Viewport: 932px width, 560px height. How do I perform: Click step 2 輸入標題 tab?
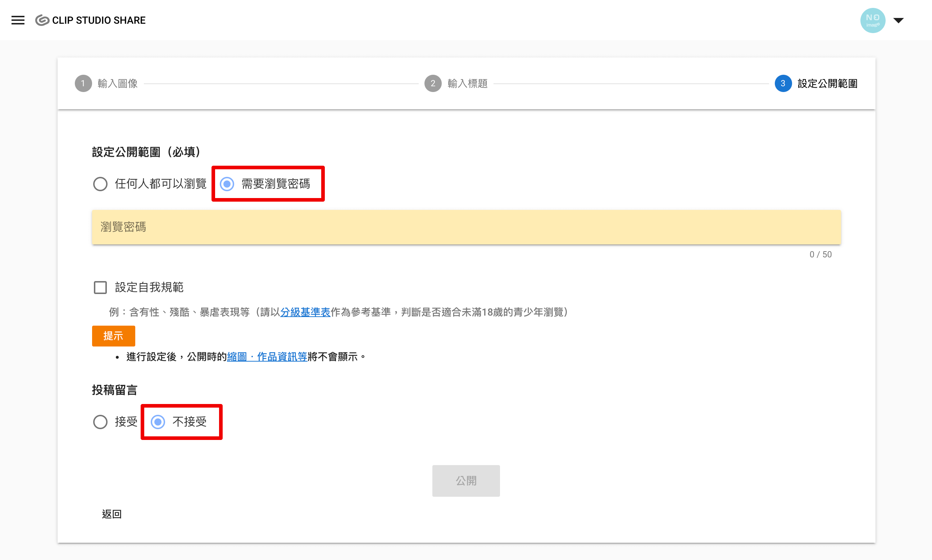click(x=466, y=83)
